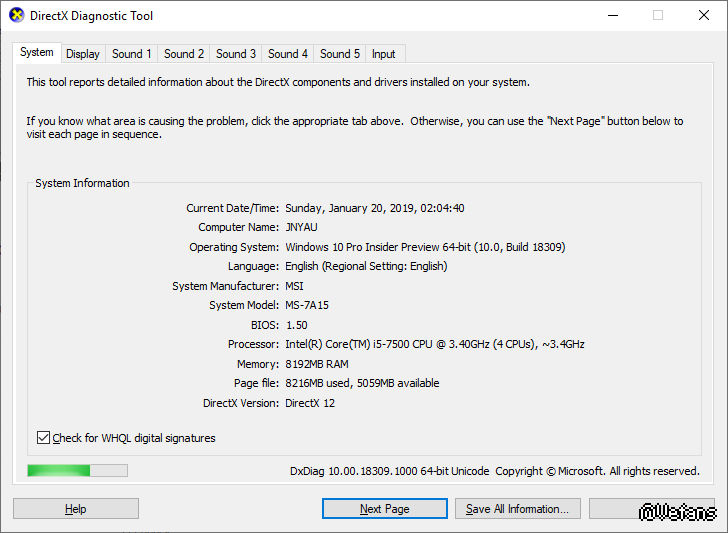The image size is (728, 533).
Task: Click the window title DirectX Diagnostic Tool text
Action: tap(91, 16)
